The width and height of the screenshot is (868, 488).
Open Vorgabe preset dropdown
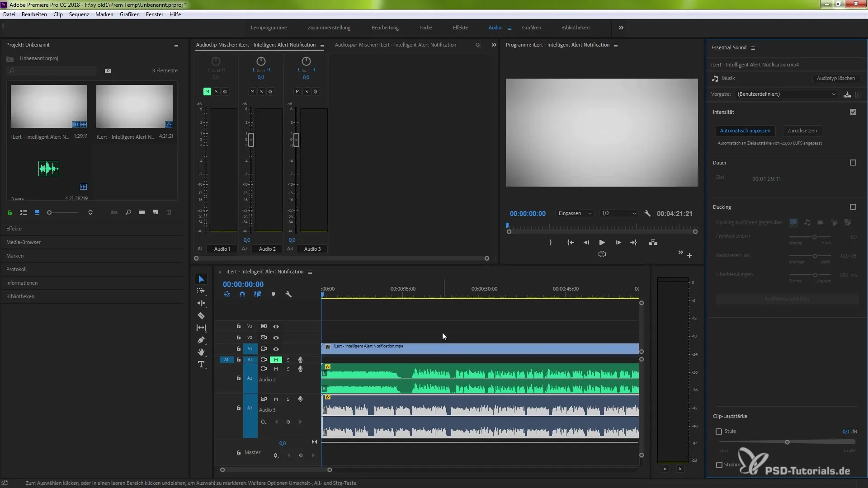tap(786, 94)
